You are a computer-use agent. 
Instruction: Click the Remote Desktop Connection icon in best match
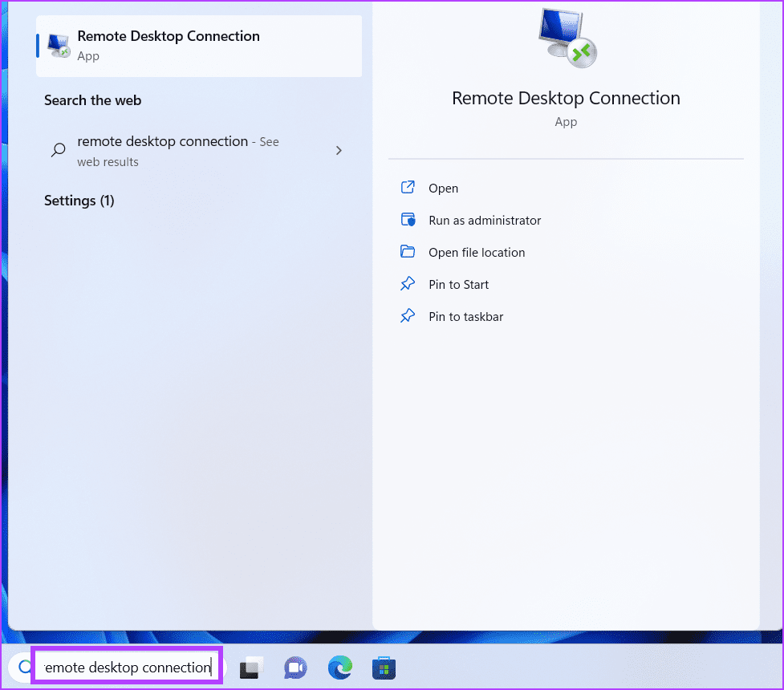(x=59, y=46)
